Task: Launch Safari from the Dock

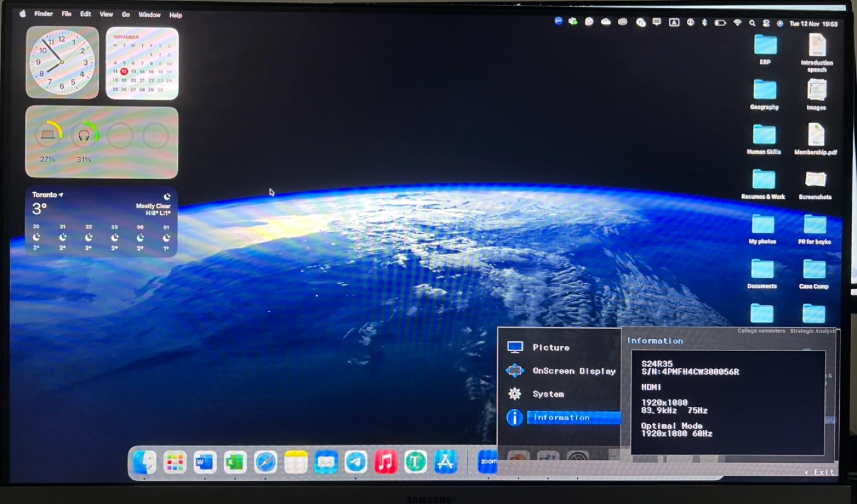Action: point(265,462)
